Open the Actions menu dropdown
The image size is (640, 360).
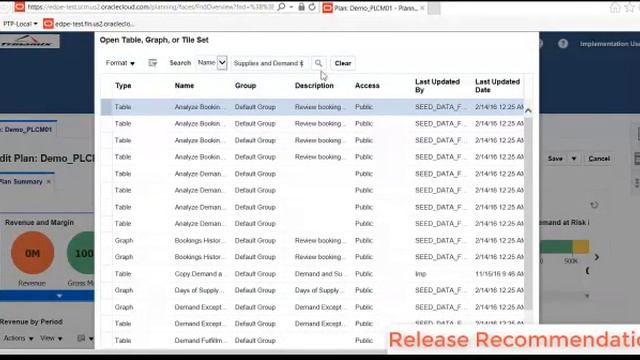click(x=18, y=338)
